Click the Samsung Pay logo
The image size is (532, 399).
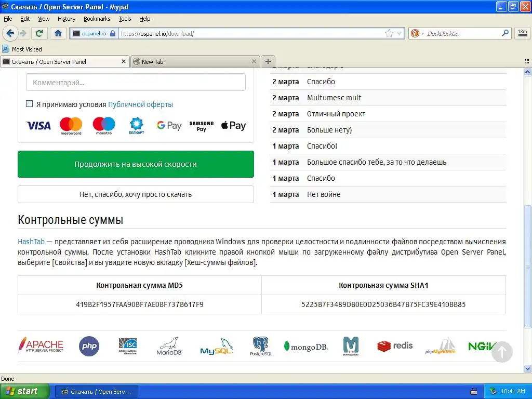[x=202, y=126]
